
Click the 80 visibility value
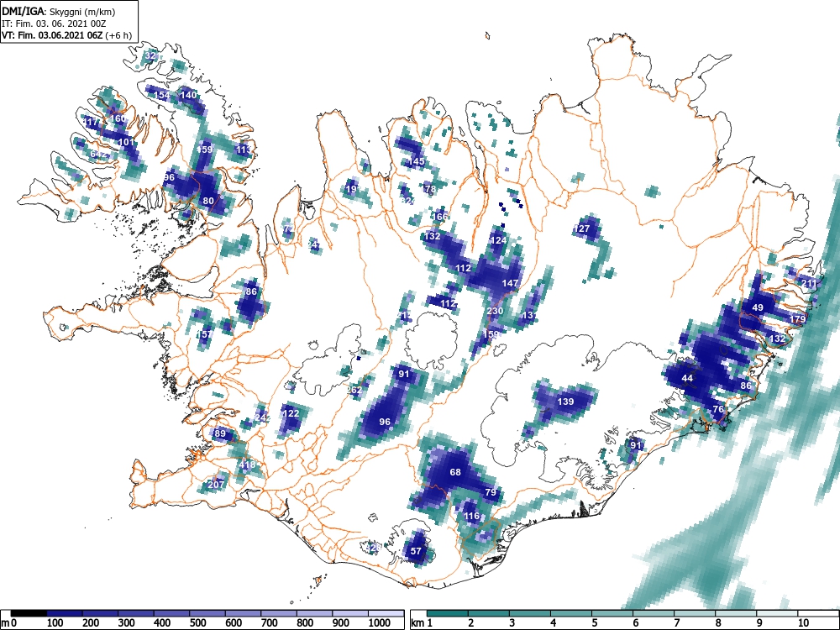(208, 202)
